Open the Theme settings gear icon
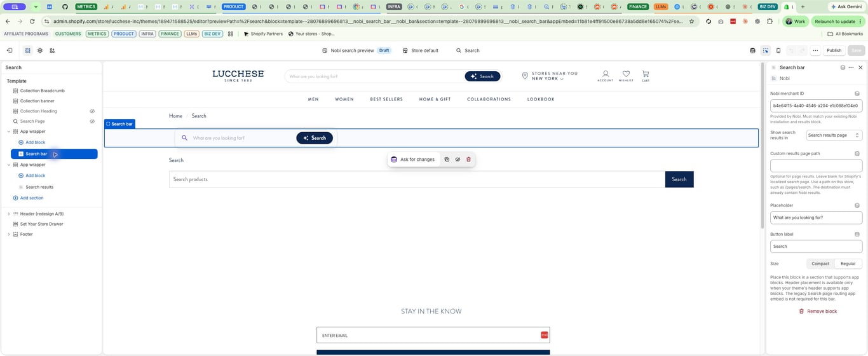The width and height of the screenshot is (868, 356). 40,50
